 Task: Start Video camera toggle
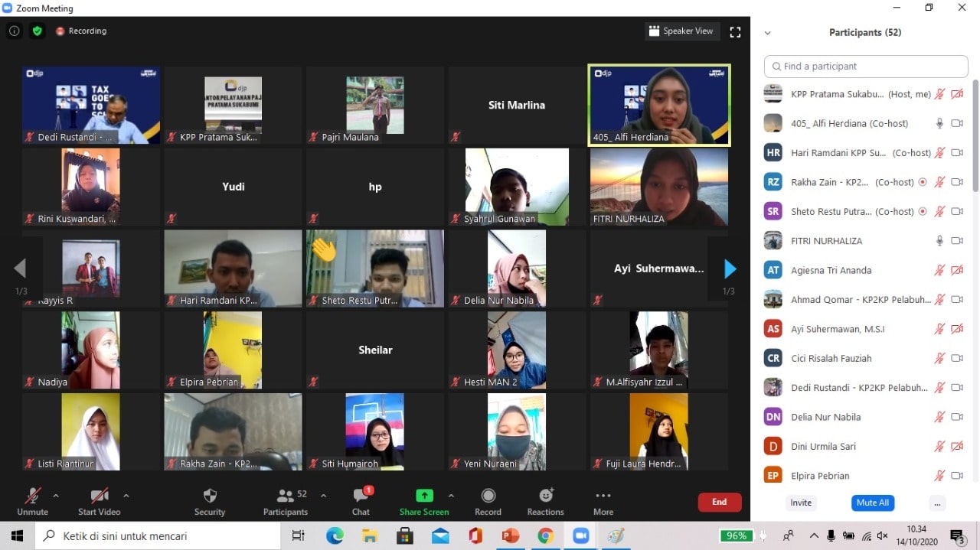point(99,496)
